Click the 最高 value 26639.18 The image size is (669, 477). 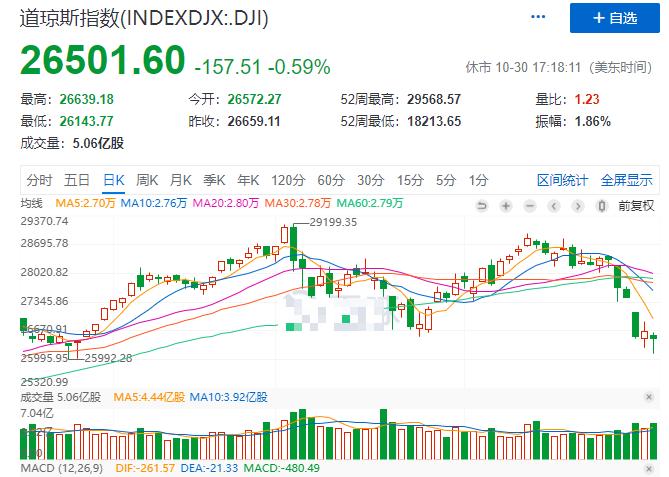click(x=87, y=99)
